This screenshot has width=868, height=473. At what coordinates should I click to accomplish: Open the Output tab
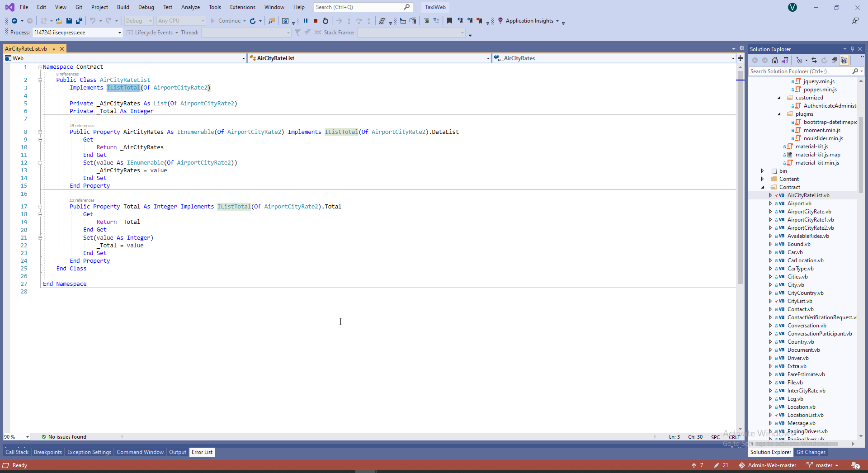click(178, 452)
